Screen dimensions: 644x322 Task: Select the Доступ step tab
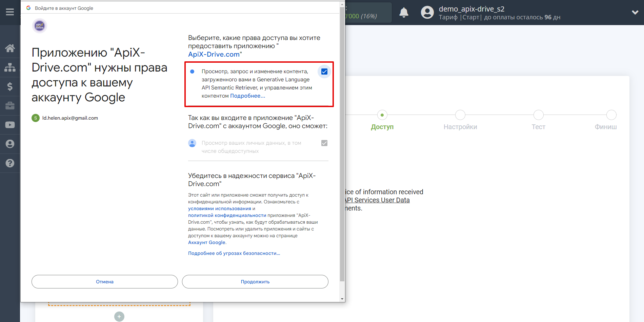pyautogui.click(x=382, y=127)
